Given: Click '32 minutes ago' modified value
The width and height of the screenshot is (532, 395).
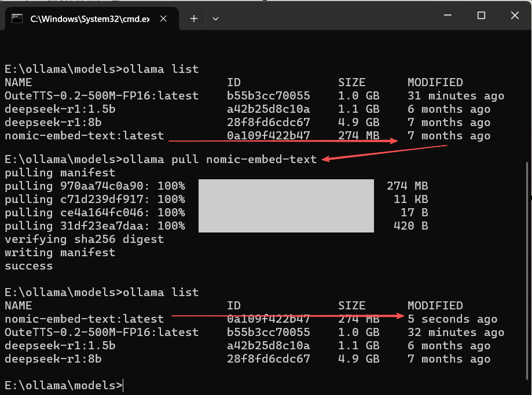Looking at the screenshot, I should click(456, 333).
